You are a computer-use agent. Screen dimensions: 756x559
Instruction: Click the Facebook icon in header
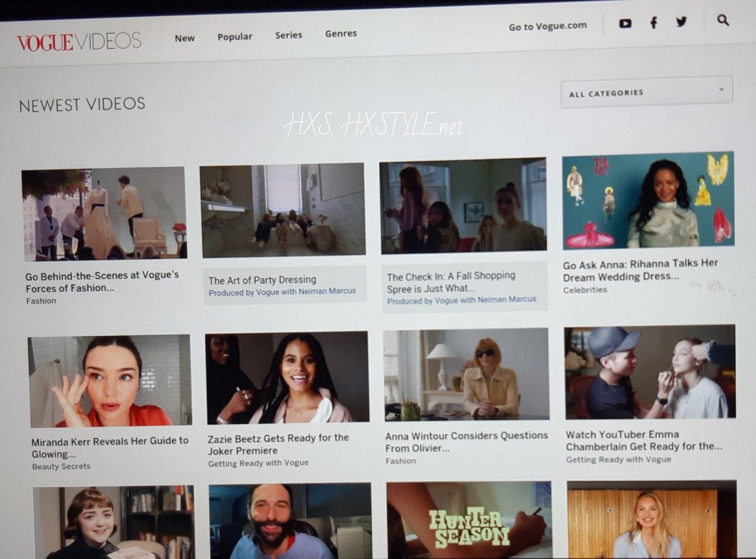click(653, 23)
